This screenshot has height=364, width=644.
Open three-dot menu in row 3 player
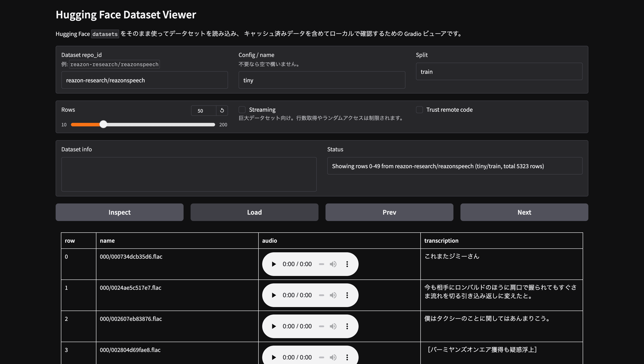click(347, 357)
